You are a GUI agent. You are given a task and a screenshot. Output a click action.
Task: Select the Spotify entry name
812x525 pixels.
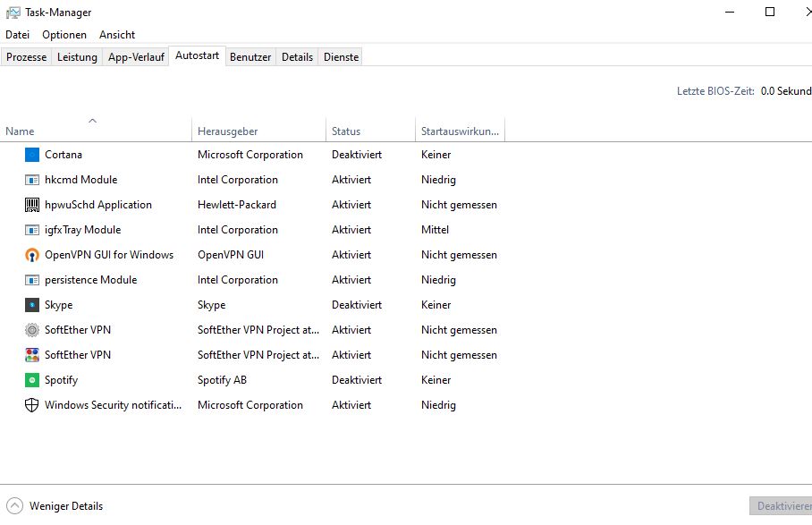coord(61,380)
